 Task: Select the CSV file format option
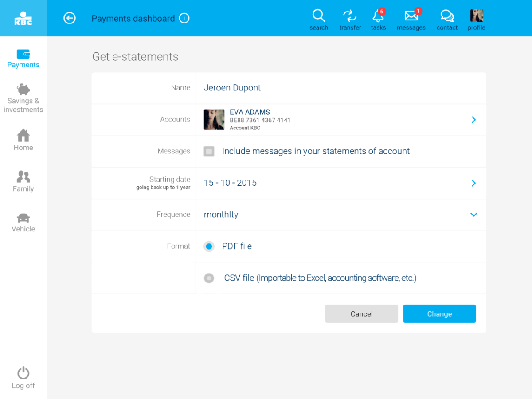point(209,278)
